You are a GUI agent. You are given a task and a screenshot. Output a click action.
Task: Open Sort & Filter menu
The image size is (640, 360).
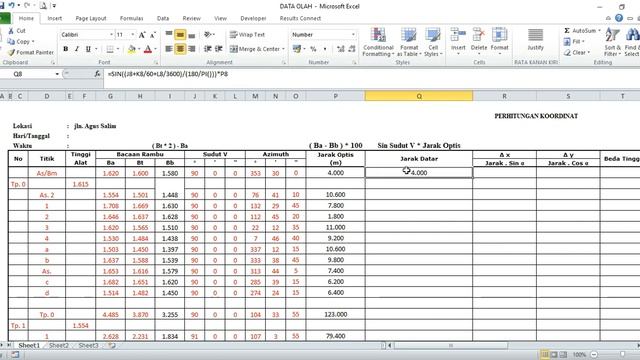click(613, 42)
